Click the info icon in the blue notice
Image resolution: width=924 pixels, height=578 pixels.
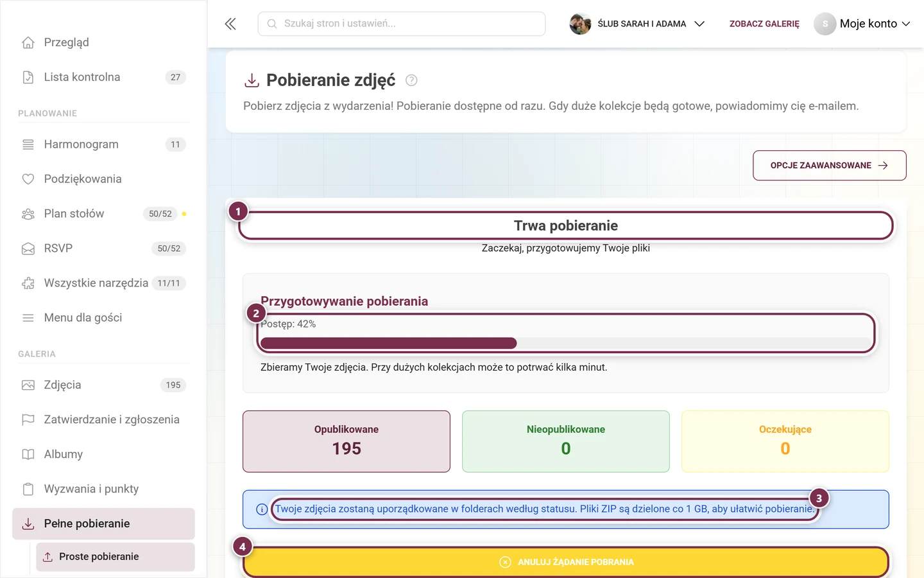(x=262, y=509)
